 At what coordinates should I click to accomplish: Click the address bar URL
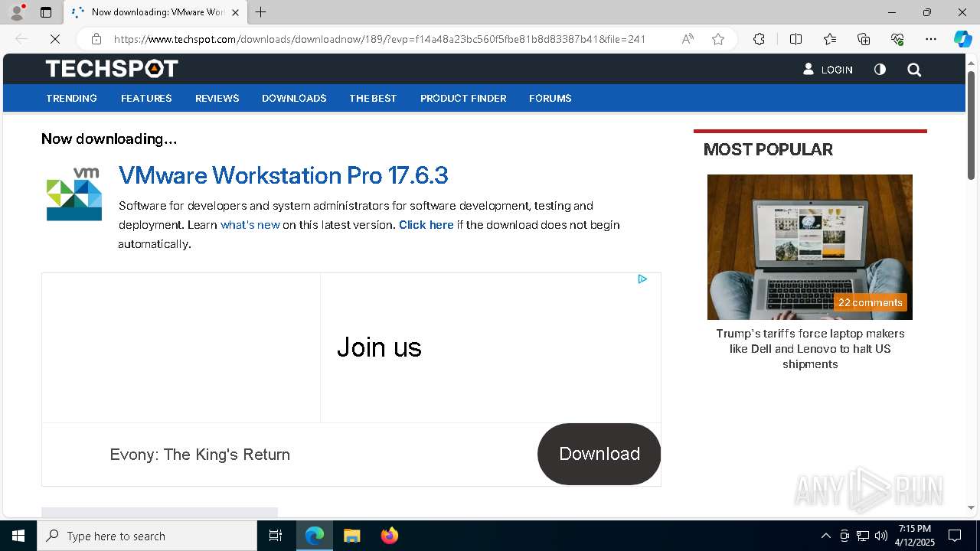(380, 39)
